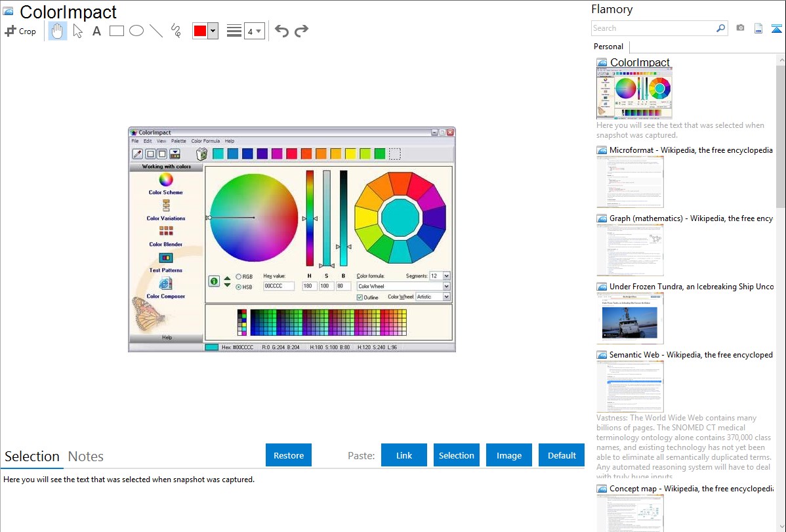Viewport: 786px width, 532px height.
Task: Click the brightness vertical slider in ColorImpact
Action: 343,218
